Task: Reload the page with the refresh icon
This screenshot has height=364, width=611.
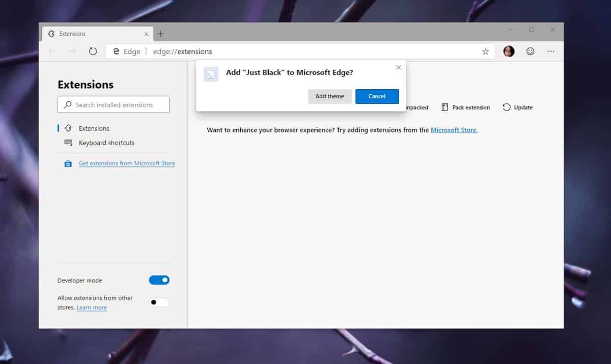Action: pyautogui.click(x=92, y=51)
